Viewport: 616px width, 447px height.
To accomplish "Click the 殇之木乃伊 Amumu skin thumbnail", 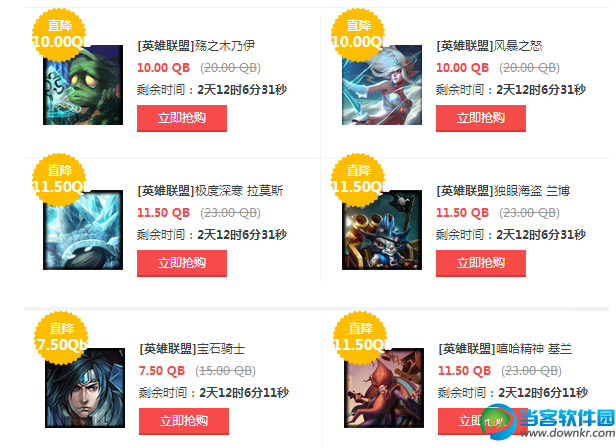I will [83, 85].
